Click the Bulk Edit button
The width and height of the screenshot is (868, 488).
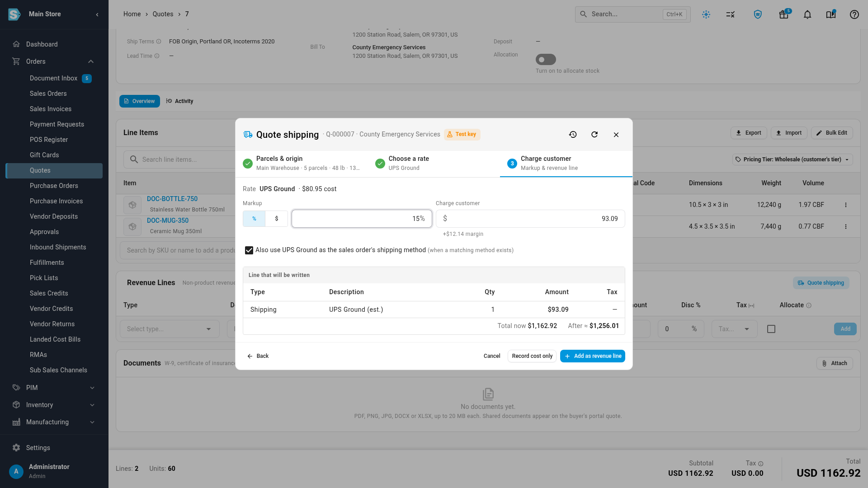(832, 133)
